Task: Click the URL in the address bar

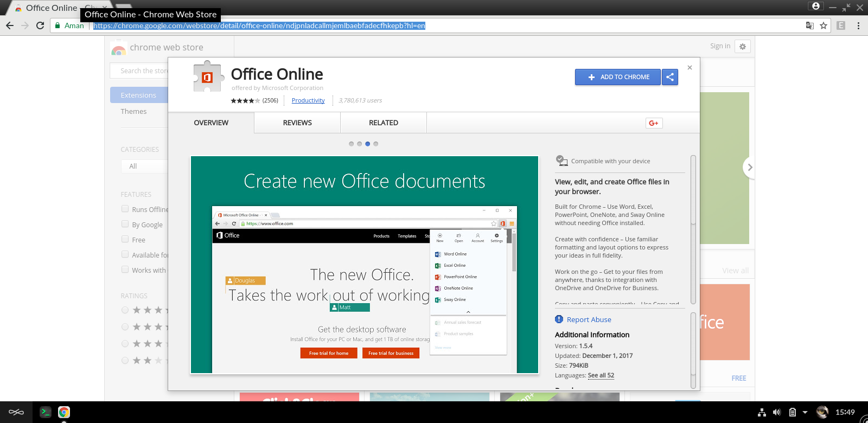Action: (259, 25)
